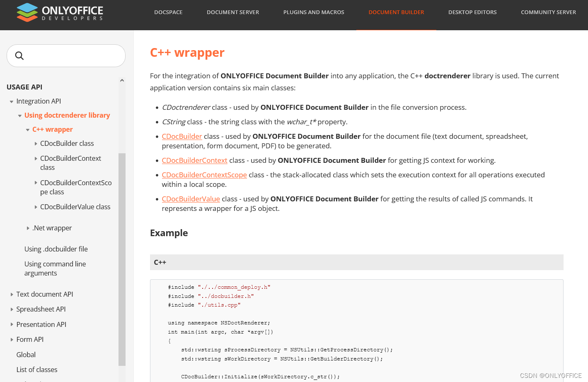Follow the CDocBuilderContextScope link in article

coord(204,175)
